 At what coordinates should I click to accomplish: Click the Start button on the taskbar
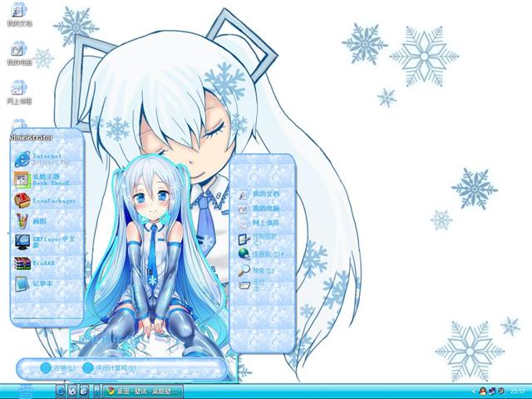coord(26,392)
